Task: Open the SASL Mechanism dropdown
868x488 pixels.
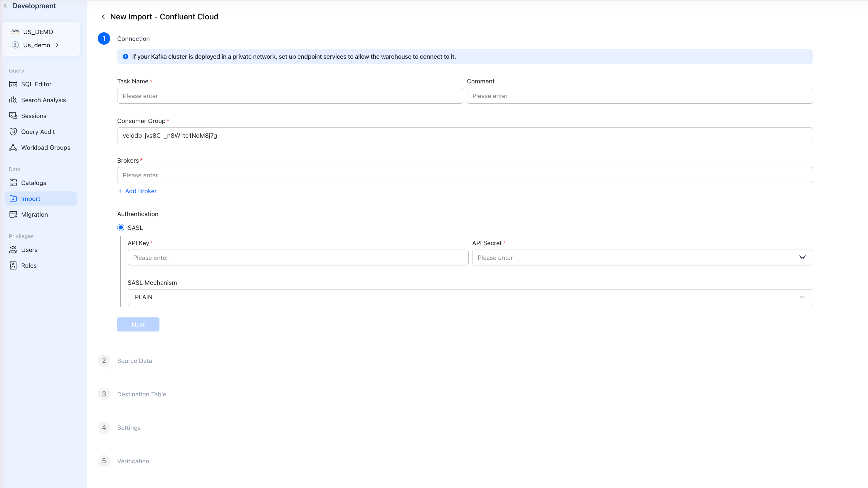Action: (470, 297)
